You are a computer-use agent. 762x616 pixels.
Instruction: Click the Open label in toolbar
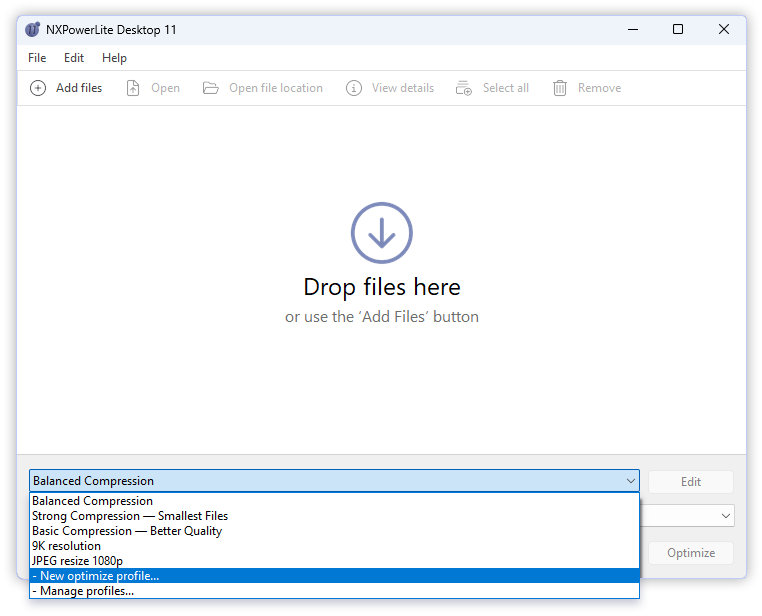[x=165, y=88]
